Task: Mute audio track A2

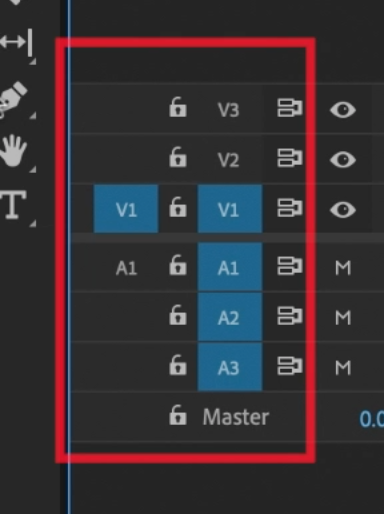Action: pos(343,318)
